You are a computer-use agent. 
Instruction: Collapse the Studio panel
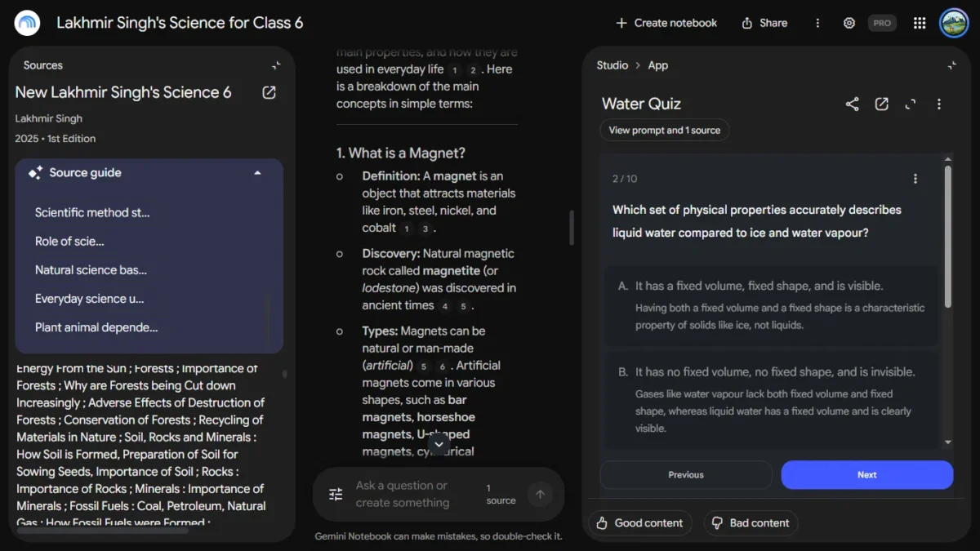[951, 65]
